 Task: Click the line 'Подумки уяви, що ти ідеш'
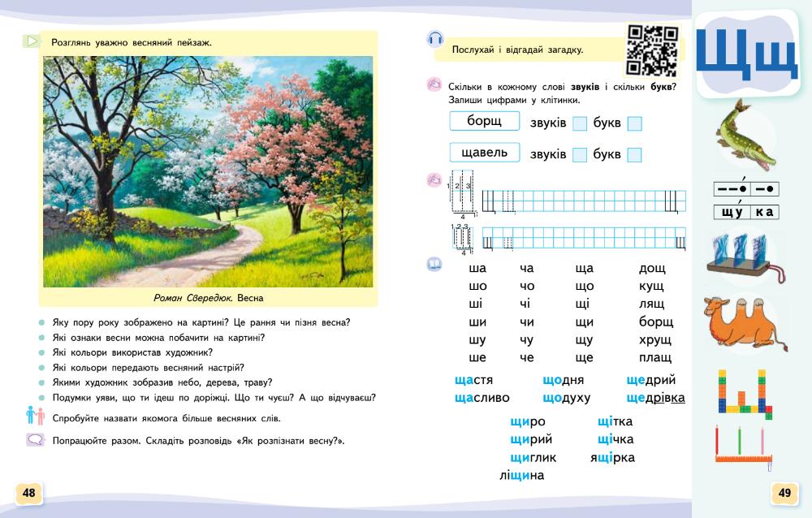pyautogui.click(x=214, y=397)
